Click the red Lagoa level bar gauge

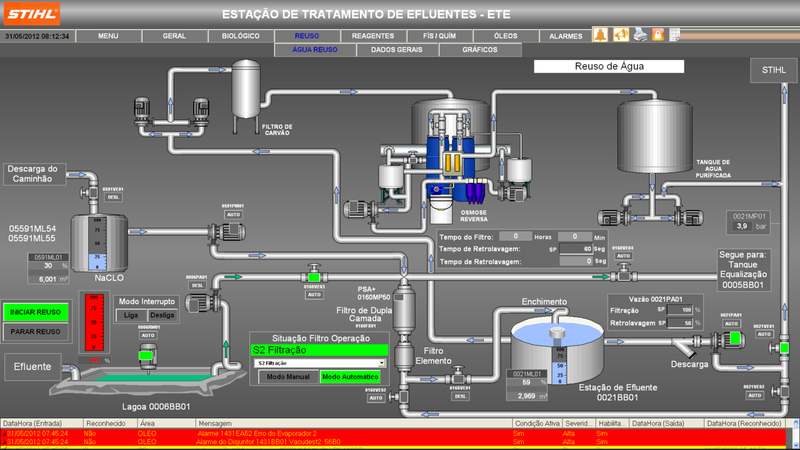tap(94, 322)
